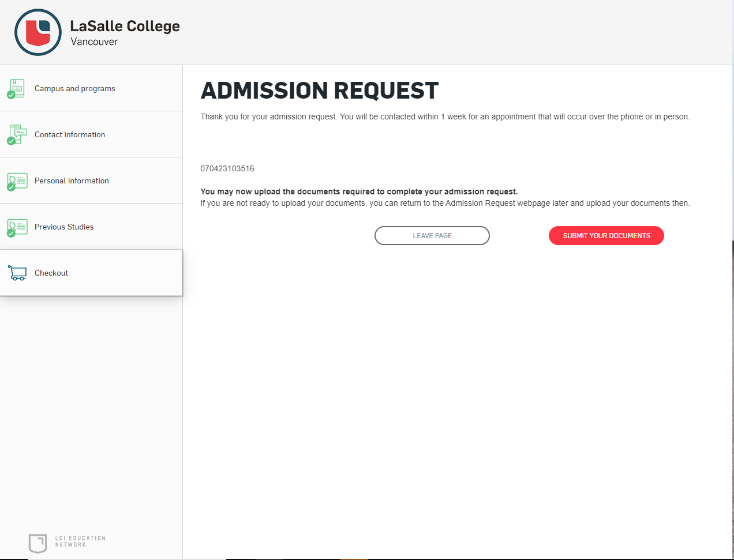The height and width of the screenshot is (560, 734).
Task: Open the Campus and programs step
Action: tap(91, 88)
